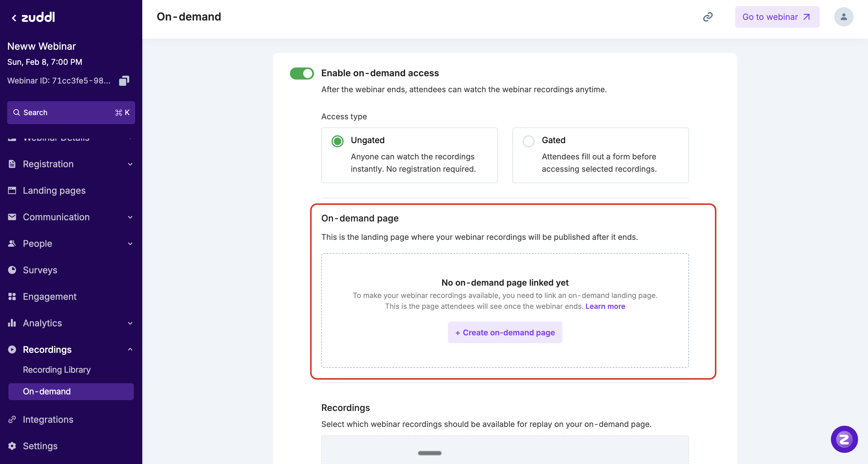Expand the Communication section chevron
This screenshot has width=868, height=464.
click(x=130, y=217)
